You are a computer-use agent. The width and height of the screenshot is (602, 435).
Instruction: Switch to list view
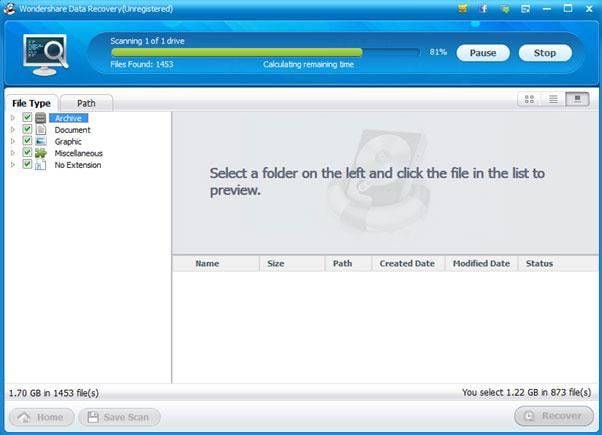click(x=553, y=99)
